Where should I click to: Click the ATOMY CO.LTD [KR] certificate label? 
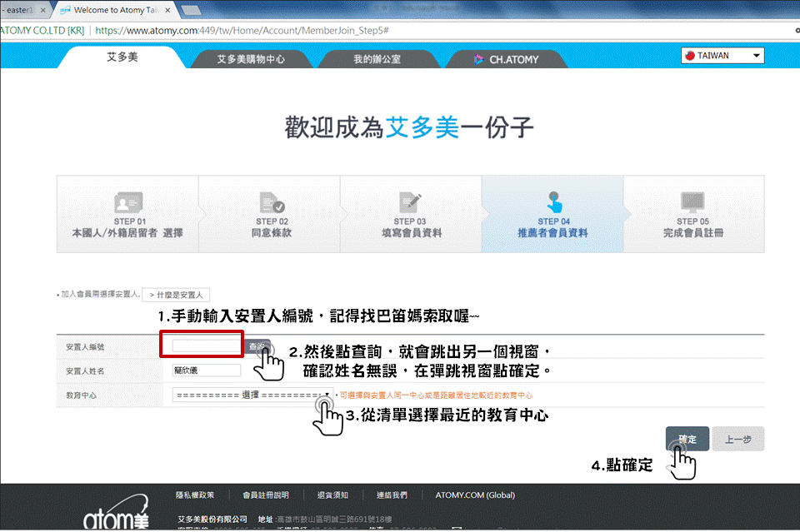click(x=42, y=31)
